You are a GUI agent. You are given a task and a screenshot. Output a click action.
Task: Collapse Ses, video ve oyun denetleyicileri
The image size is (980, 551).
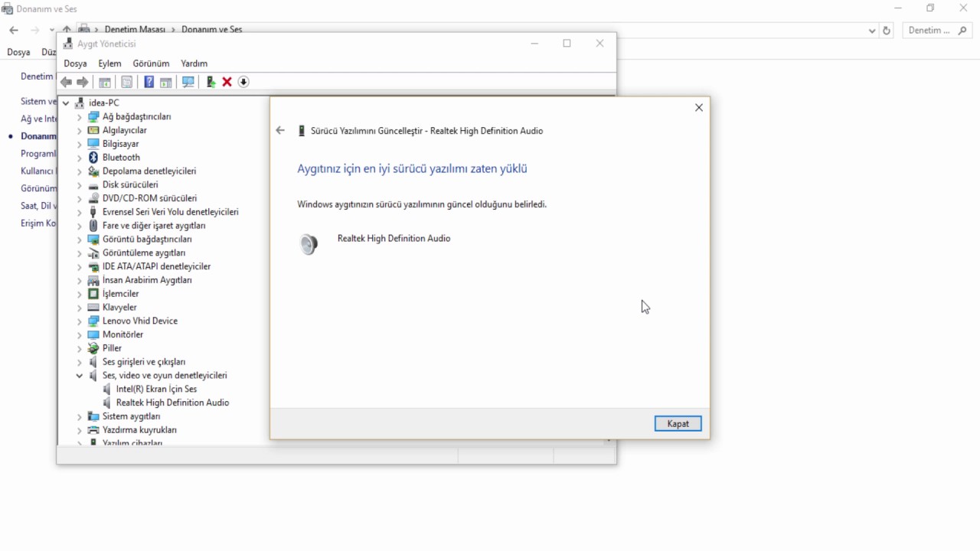pyautogui.click(x=79, y=375)
